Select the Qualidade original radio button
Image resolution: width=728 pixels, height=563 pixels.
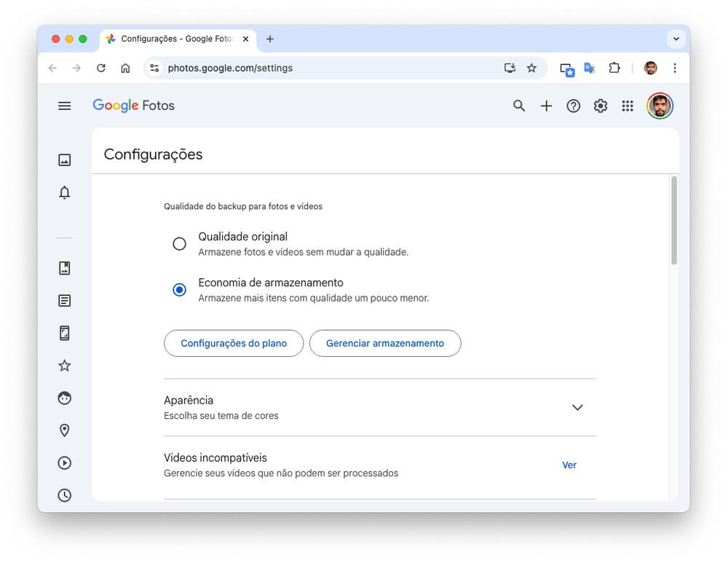(x=179, y=244)
